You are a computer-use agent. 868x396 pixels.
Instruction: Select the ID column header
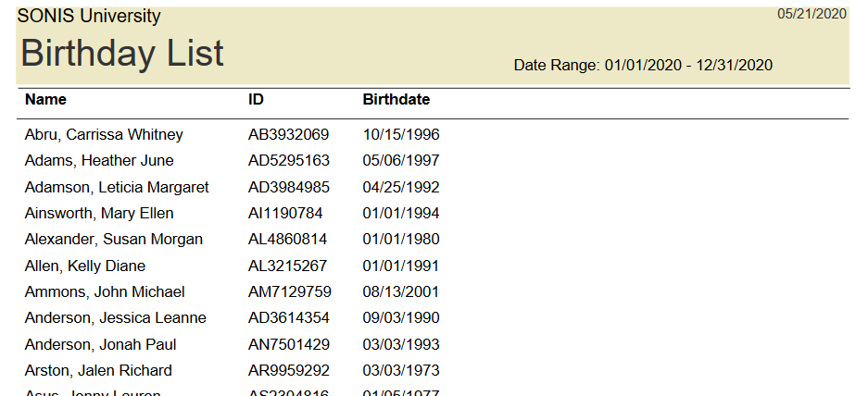point(257,99)
